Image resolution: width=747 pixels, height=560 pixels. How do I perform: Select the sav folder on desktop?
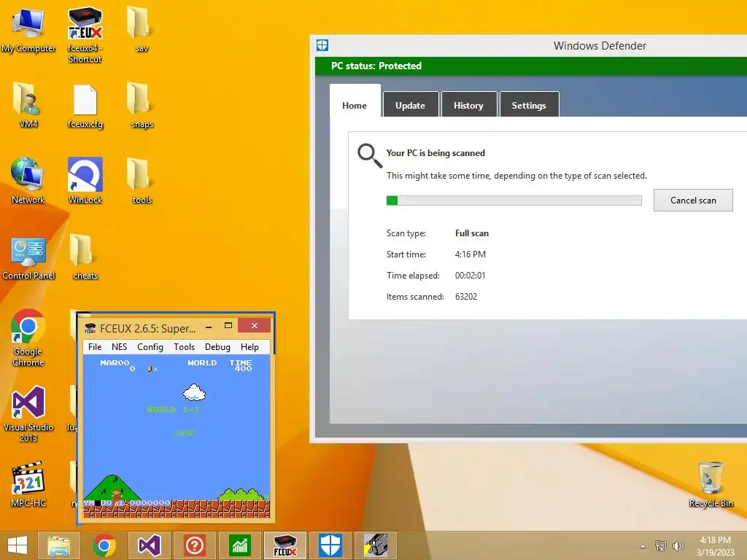click(x=142, y=29)
